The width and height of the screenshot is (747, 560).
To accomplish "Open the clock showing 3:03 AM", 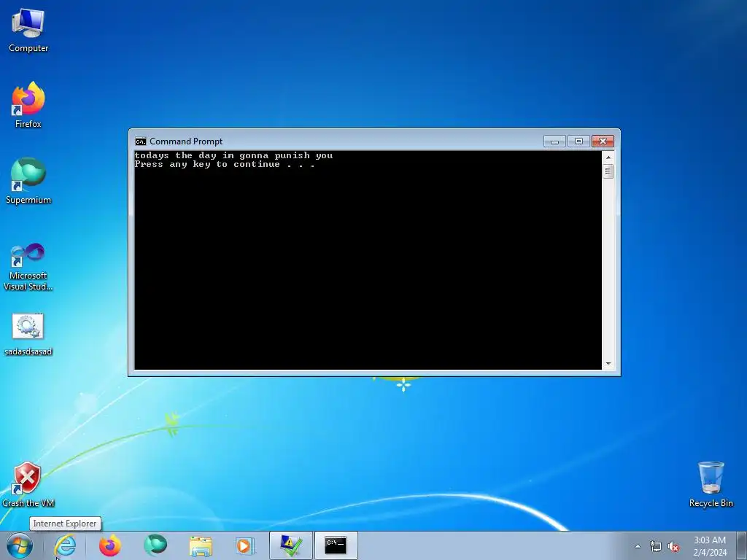I will click(x=710, y=546).
